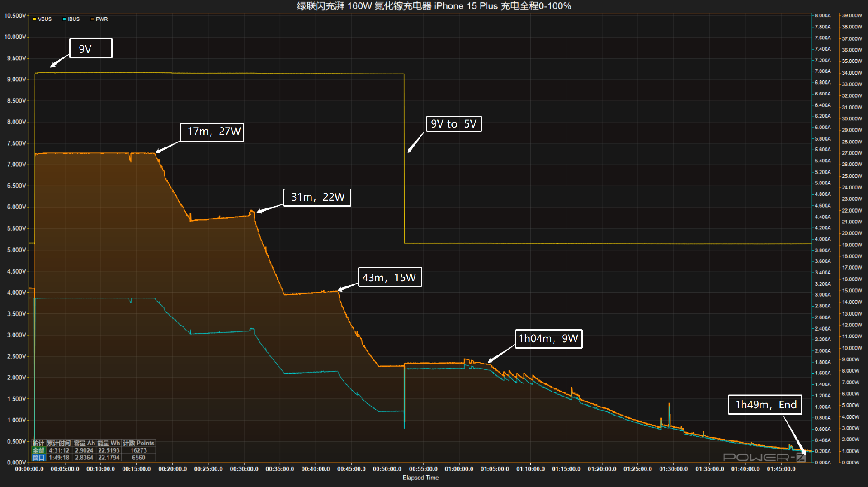Click the 15.000W power axis label

(x=852, y=290)
